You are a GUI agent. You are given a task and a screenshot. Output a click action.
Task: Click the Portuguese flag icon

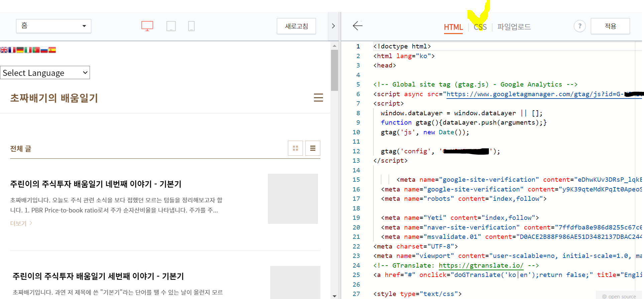(x=36, y=50)
